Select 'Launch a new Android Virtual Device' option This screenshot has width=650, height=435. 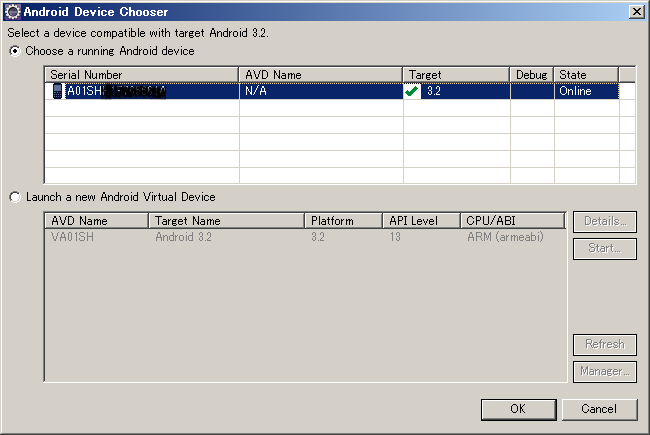pos(14,197)
